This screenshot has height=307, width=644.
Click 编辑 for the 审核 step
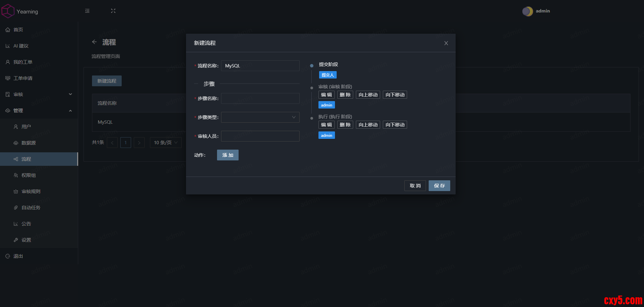[x=327, y=95]
